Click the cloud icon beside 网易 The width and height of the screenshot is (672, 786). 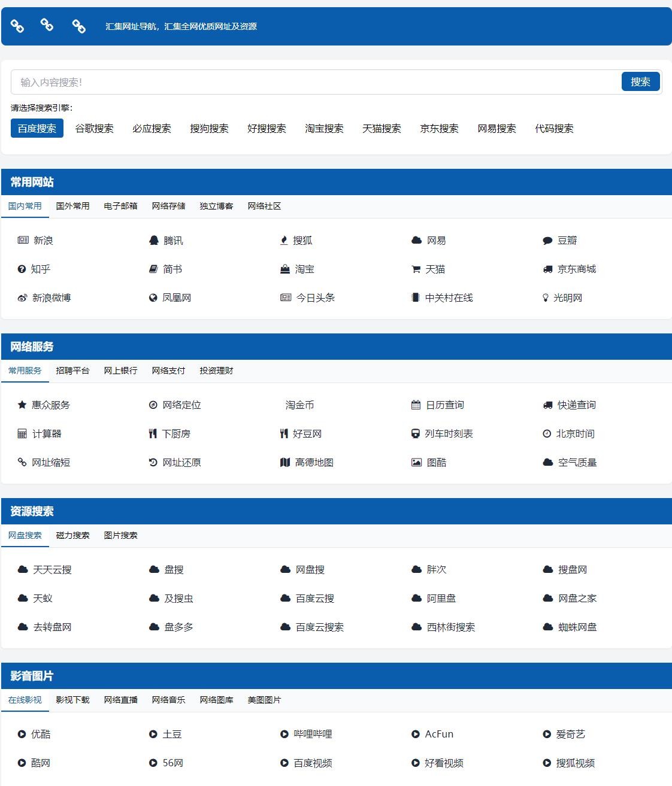(416, 240)
